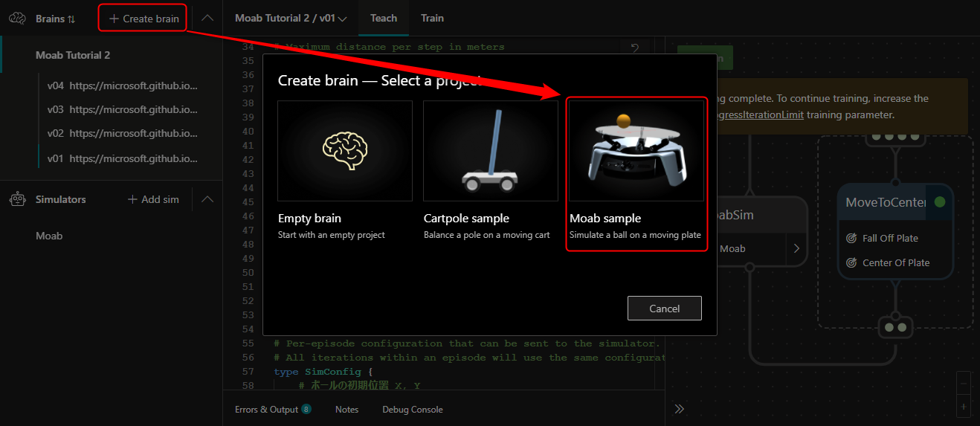Open Moab Tutorial 2 / v01 version dropdown
The width and height of the screenshot is (980, 426).
[x=291, y=19]
